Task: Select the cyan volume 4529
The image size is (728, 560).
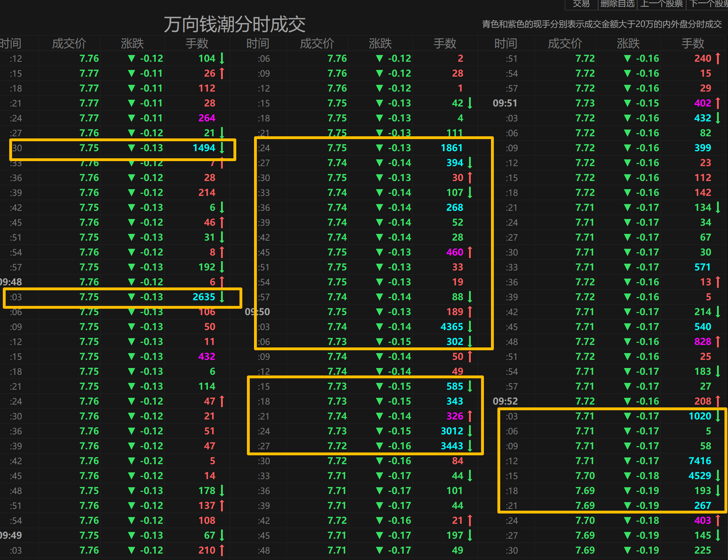Action: pos(700,476)
